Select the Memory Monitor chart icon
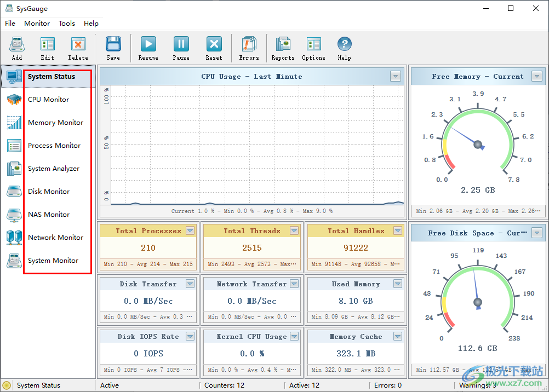This screenshot has height=392, width=549. (x=14, y=123)
